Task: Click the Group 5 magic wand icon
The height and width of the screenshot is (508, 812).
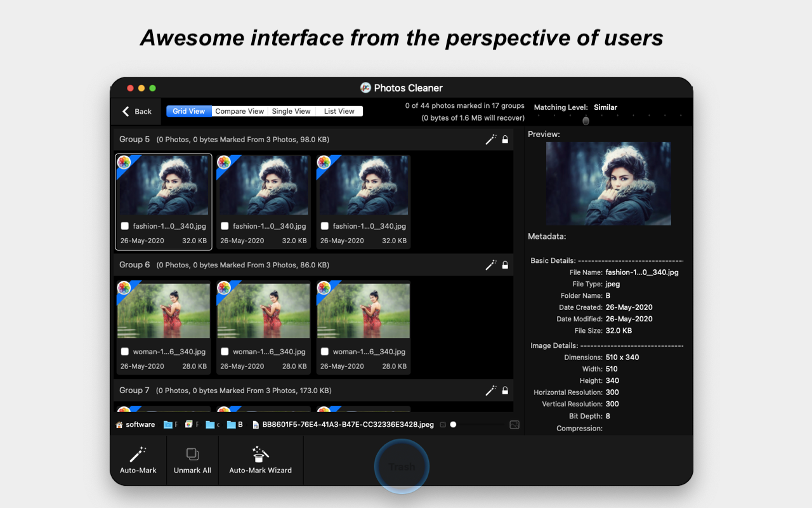Action: (490, 140)
